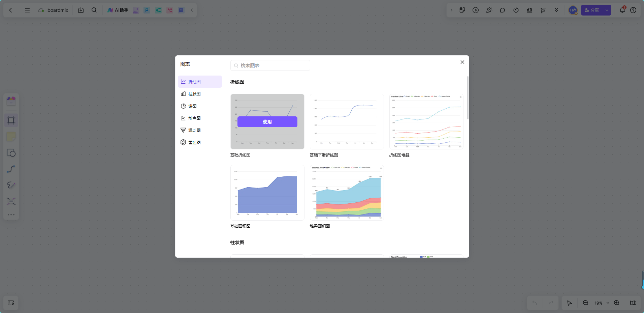Screen dimensions: 644x313
Task: Select the 折线图 category tab
Action: 200,82
